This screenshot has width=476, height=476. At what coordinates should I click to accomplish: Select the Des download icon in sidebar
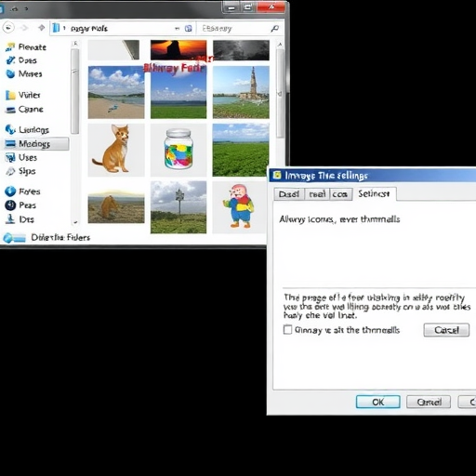pyautogui.click(x=10, y=219)
